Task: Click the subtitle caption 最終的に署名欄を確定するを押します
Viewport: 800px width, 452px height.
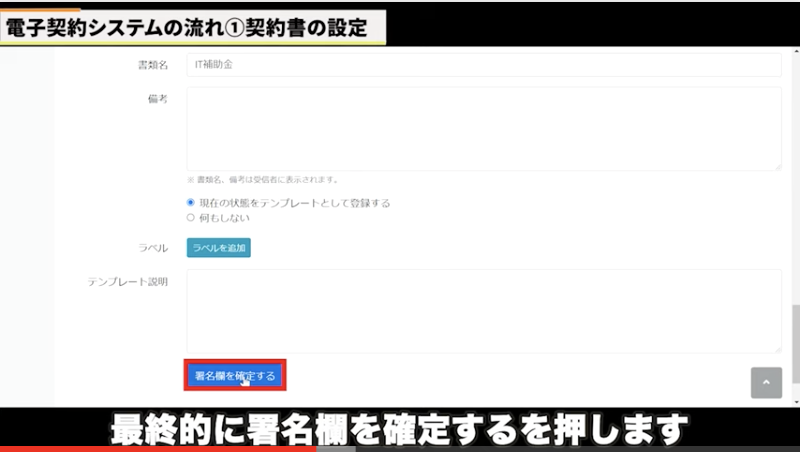Action: (400, 427)
